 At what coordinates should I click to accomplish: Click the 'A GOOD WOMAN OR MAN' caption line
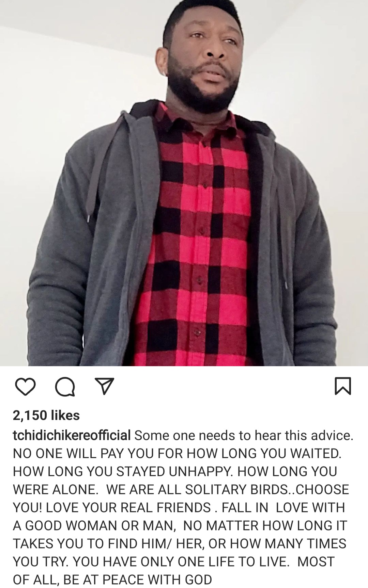coord(94,526)
